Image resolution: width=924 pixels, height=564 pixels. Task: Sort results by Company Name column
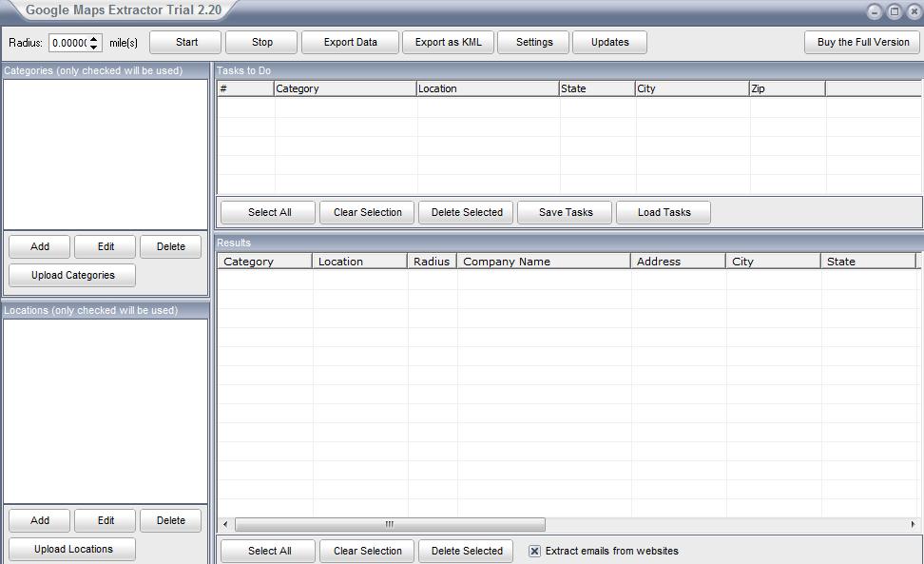pos(543,262)
